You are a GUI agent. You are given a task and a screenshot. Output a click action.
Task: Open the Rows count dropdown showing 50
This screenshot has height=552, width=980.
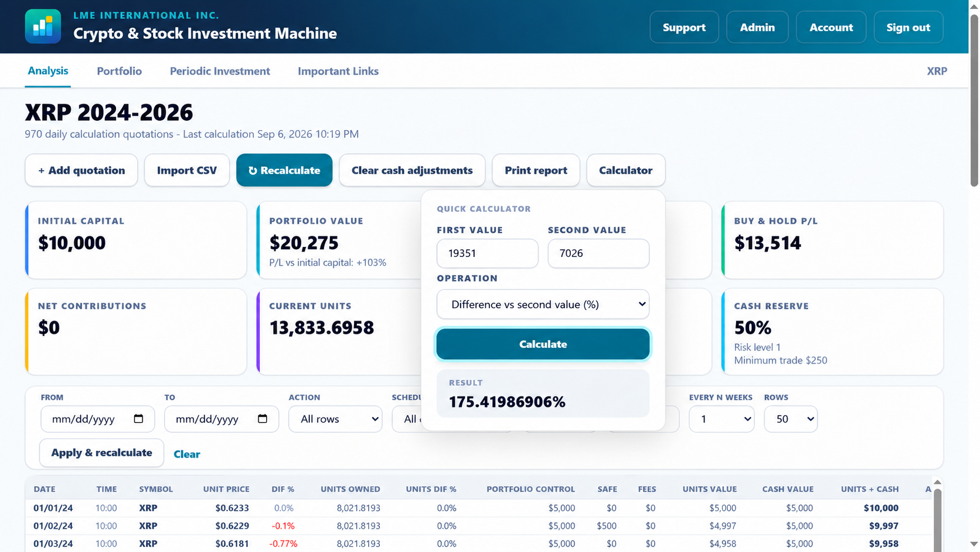coord(791,419)
